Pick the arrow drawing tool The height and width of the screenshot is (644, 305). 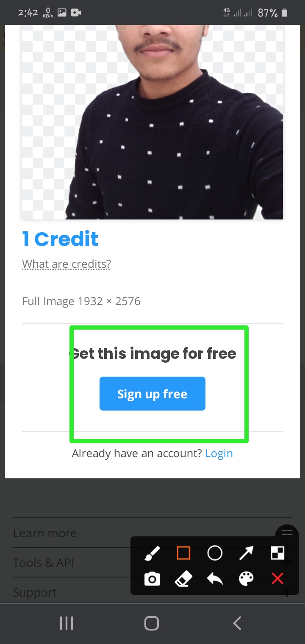coord(246,553)
